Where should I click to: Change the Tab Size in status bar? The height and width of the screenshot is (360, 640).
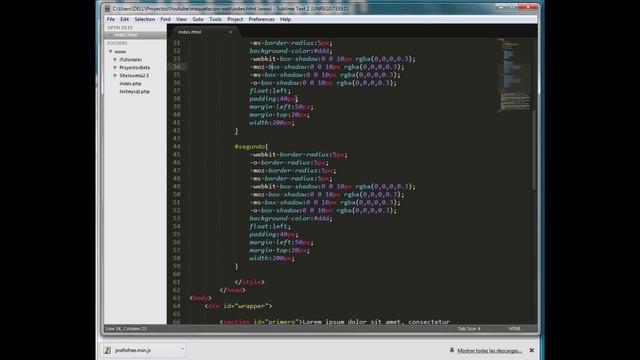click(469, 329)
